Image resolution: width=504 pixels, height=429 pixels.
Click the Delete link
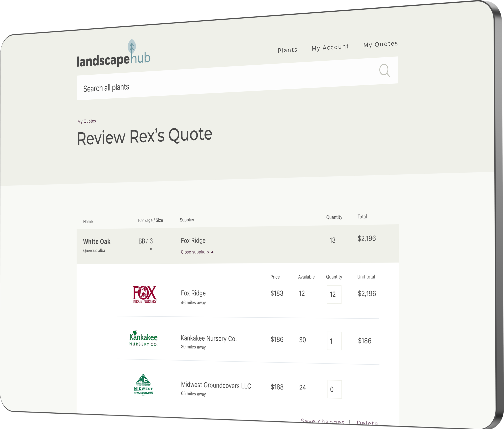click(x=367, y=423)
